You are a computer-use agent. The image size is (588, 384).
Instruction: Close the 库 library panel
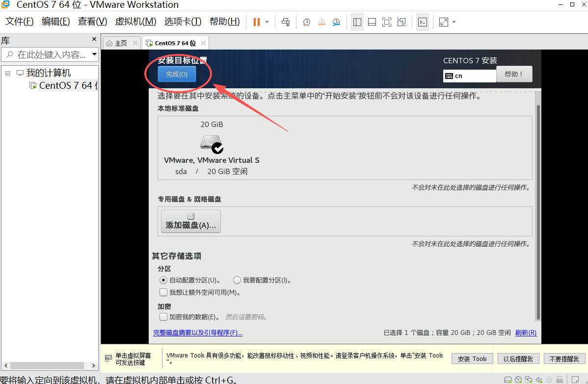tap(94, 39)
